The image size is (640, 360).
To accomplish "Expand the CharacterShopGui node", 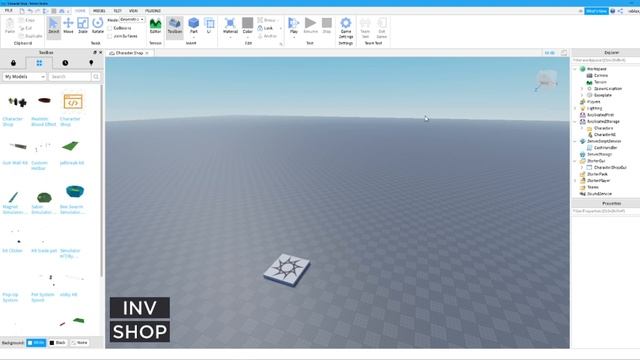I will 582,167.
